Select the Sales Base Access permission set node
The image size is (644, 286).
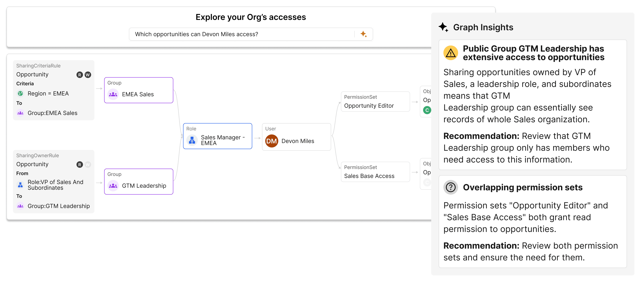click(375, 172)
